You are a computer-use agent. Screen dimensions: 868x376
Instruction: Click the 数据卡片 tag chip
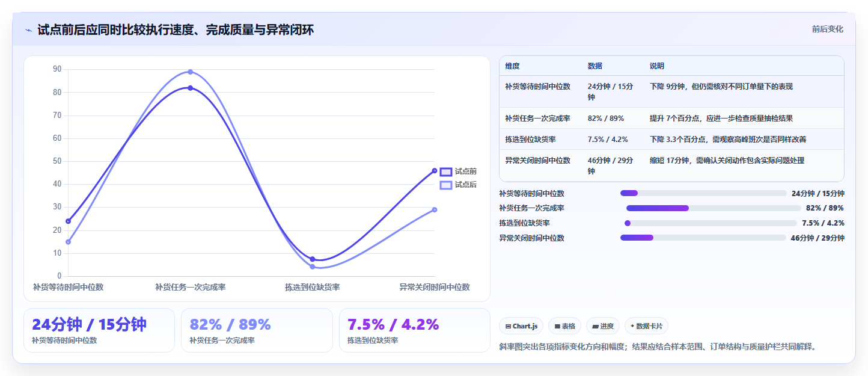tap(646, 326)
